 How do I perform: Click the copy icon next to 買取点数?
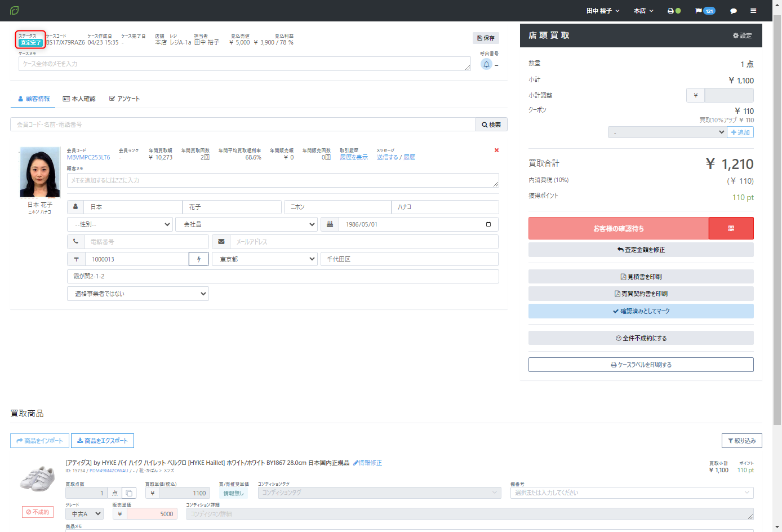[x=129, y=493]
